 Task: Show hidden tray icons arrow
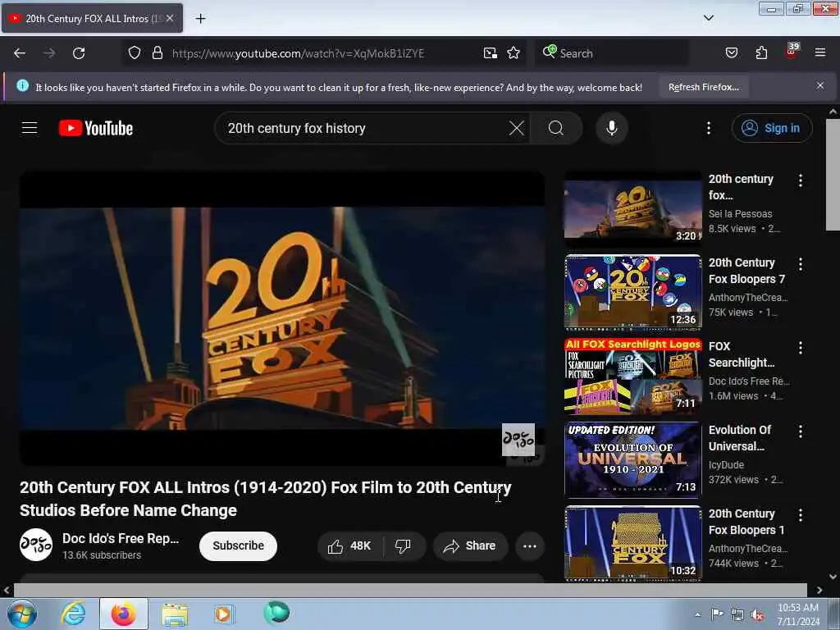(x=697, y=614)
